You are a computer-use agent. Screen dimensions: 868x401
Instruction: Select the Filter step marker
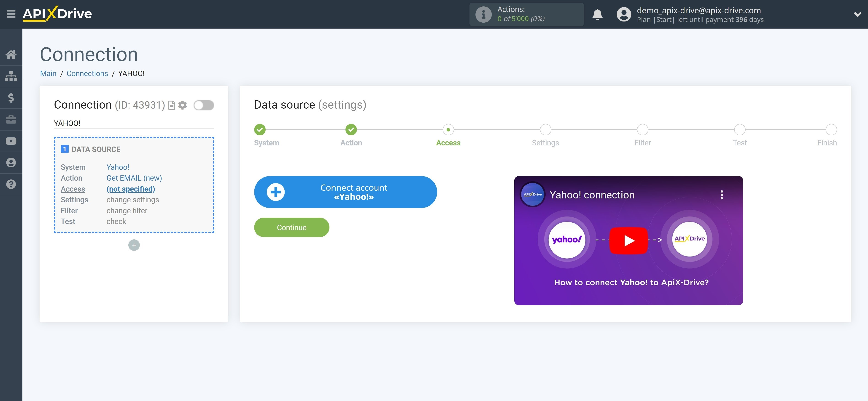[x=642, y=130]
